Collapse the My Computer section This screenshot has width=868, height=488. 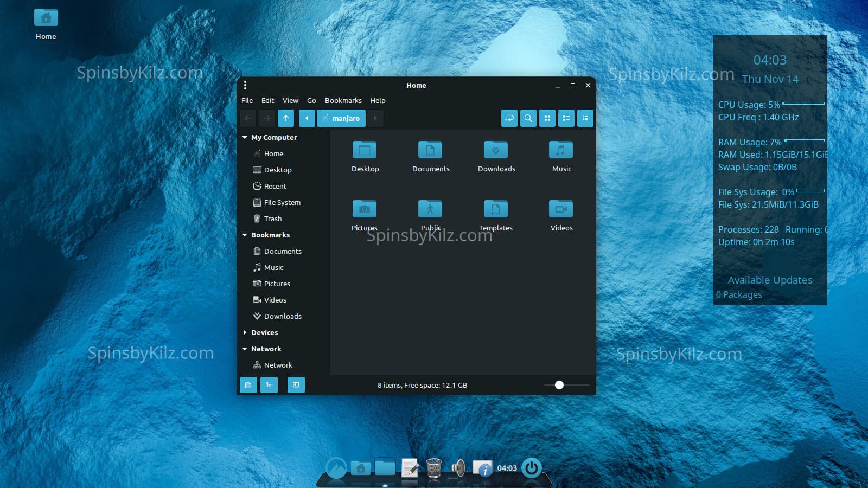(x=245, y=138)
